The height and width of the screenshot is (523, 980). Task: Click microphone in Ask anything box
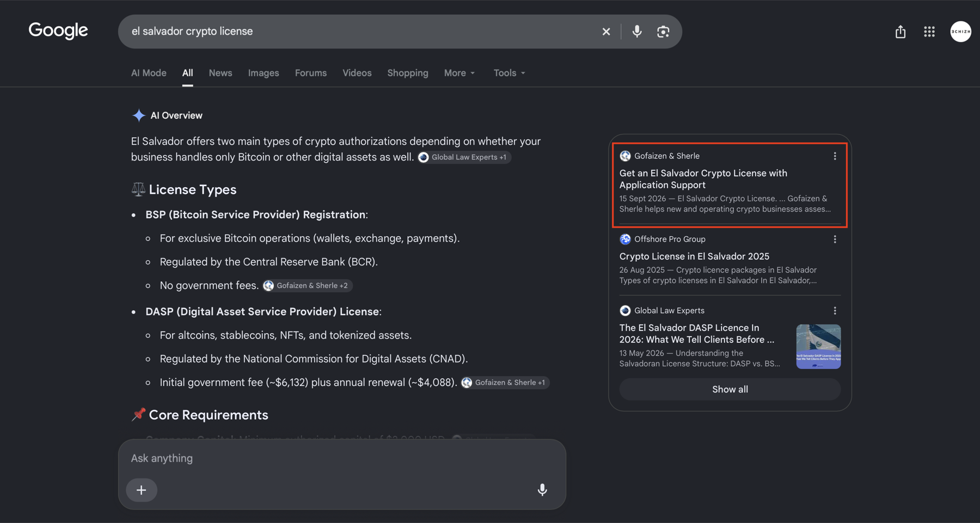coord(542,490)
